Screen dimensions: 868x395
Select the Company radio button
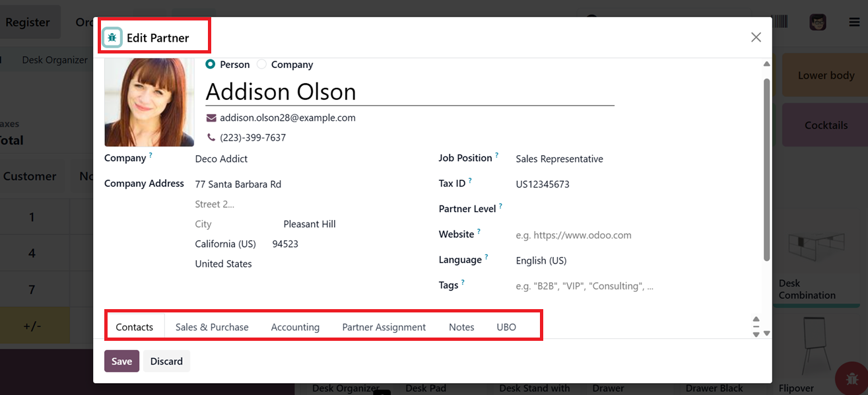coord(262,65)
